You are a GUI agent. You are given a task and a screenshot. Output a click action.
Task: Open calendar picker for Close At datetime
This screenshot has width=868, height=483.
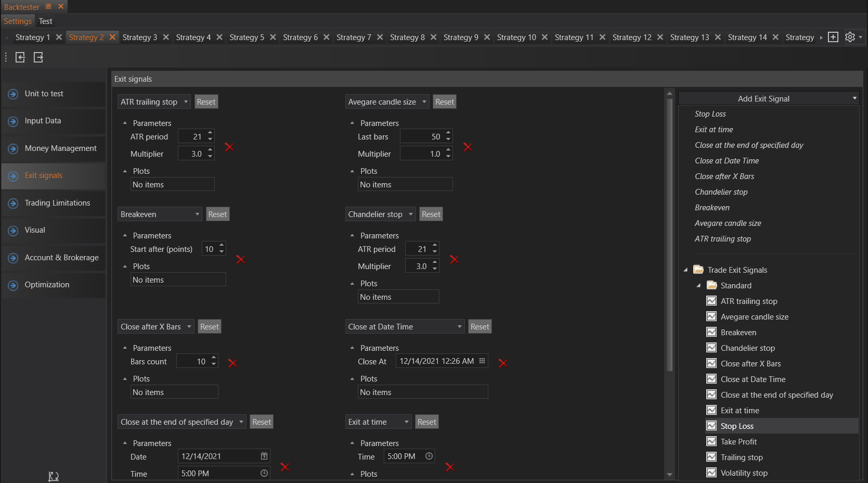(x=482, y=361)
